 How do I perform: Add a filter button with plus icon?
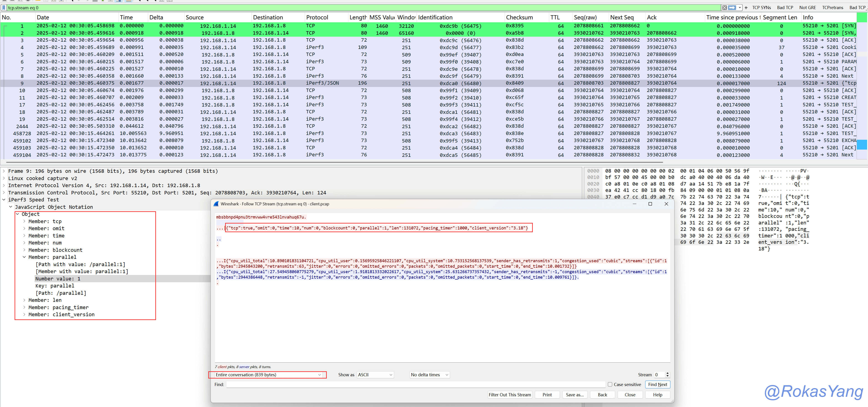(746, 8)
